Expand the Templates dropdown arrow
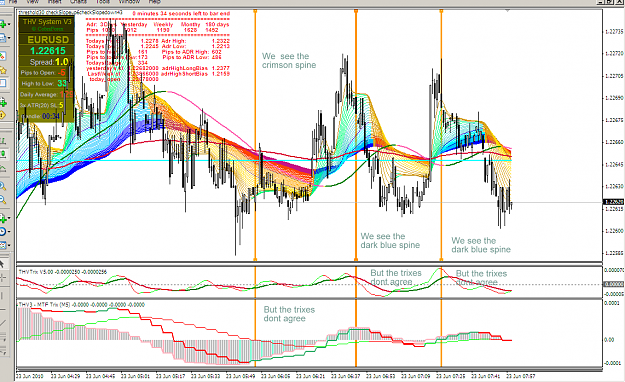 point(9,245)
